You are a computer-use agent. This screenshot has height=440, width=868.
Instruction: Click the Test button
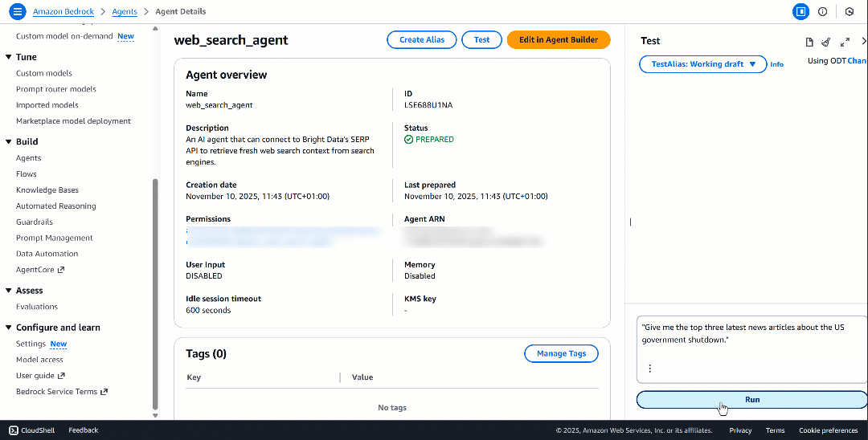481,40
